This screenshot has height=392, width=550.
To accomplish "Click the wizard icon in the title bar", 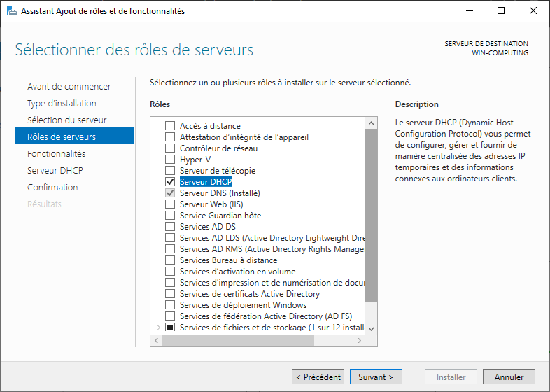I will click(x=11, y=11).
